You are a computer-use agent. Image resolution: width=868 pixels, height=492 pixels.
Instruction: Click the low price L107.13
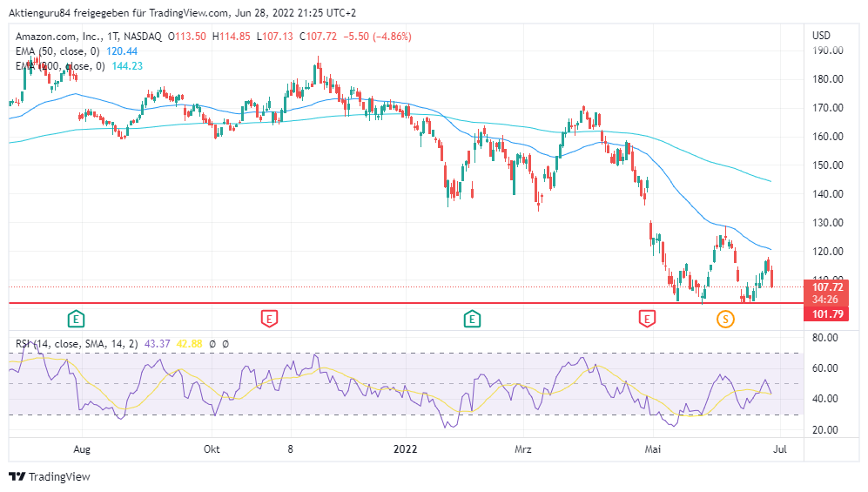pos(274,37)
